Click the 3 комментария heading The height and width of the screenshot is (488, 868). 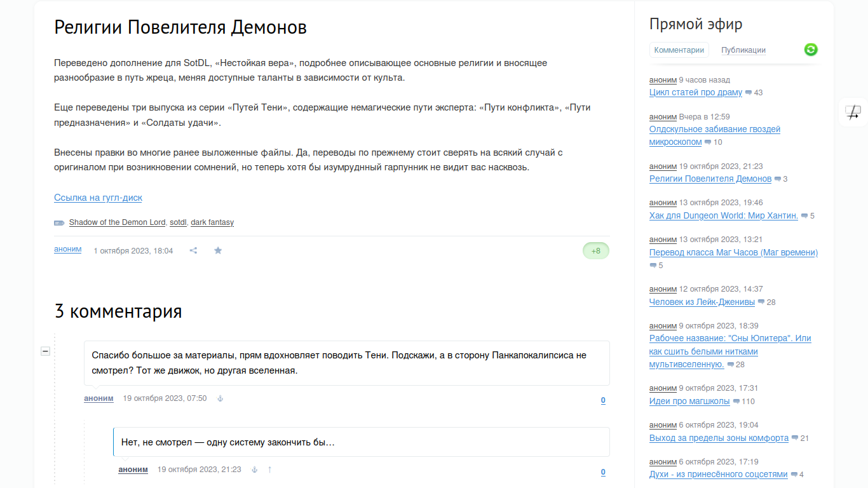[x=118, y=311]
